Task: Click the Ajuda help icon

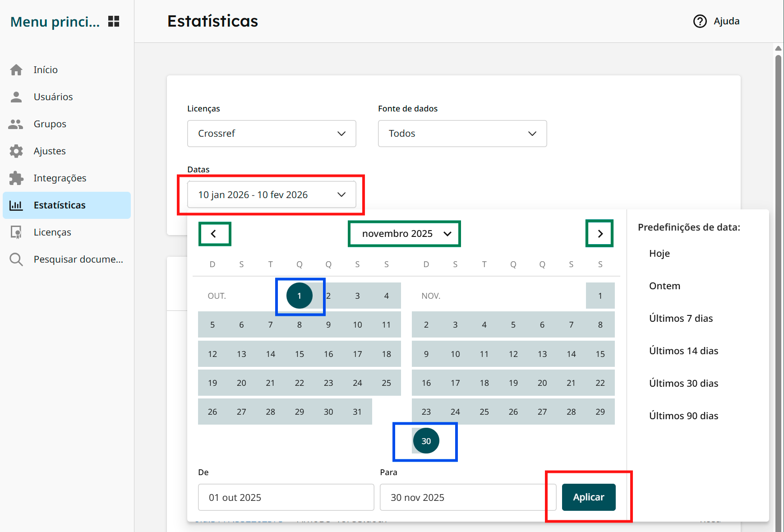Action: [x=700, y=21]
